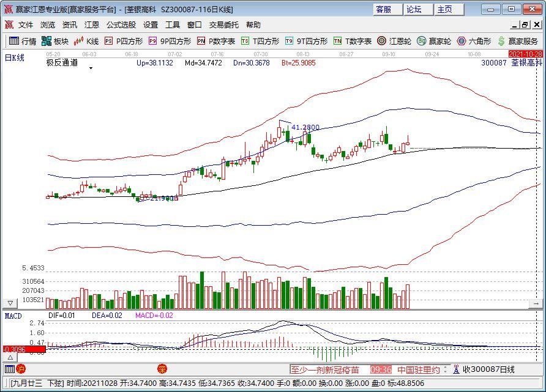Open the 窗口 menu
Viewport: 546px width, 392px height.
[194, 25]
